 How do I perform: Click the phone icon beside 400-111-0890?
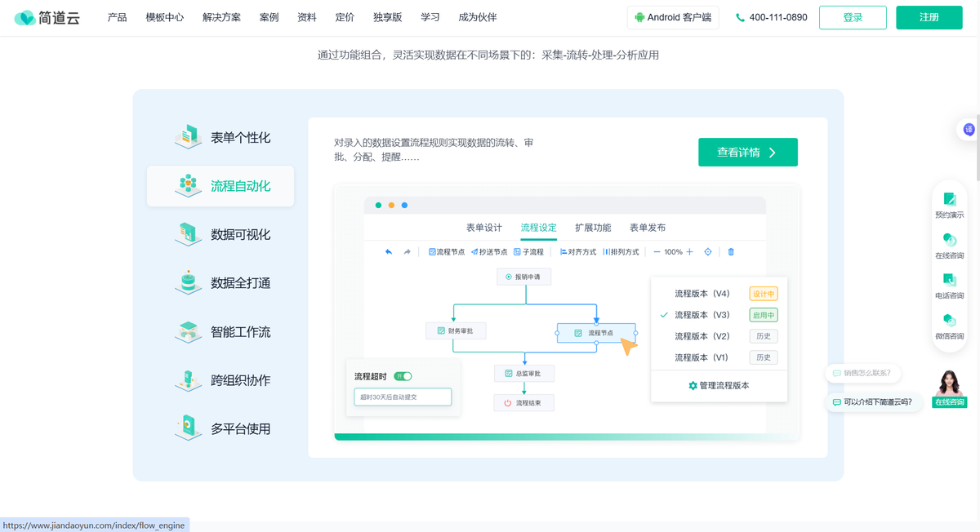pos(740,17)
